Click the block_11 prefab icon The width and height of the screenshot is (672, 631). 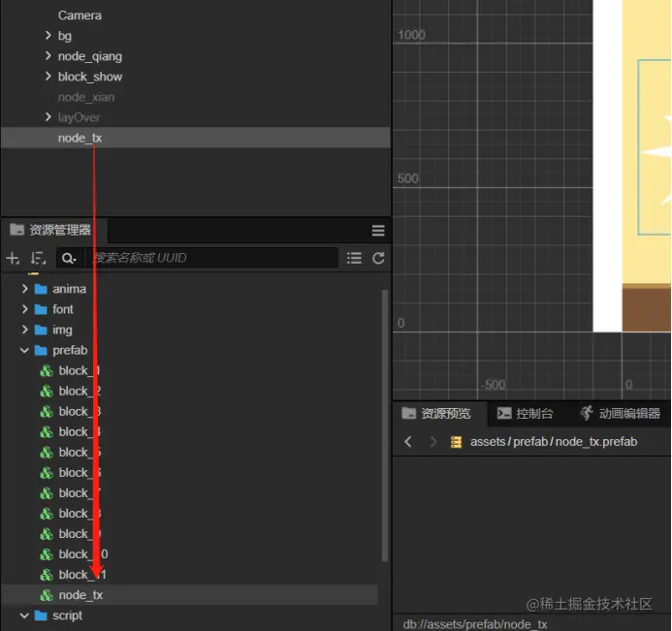47,575
